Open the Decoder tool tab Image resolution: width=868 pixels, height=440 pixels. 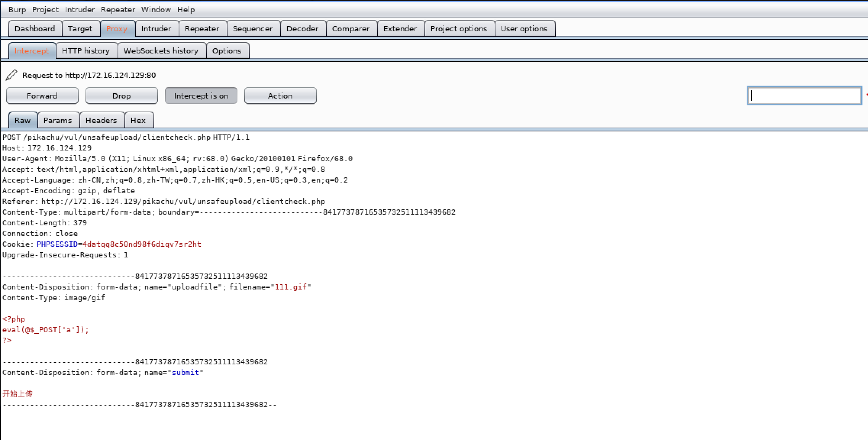(302, 29)
